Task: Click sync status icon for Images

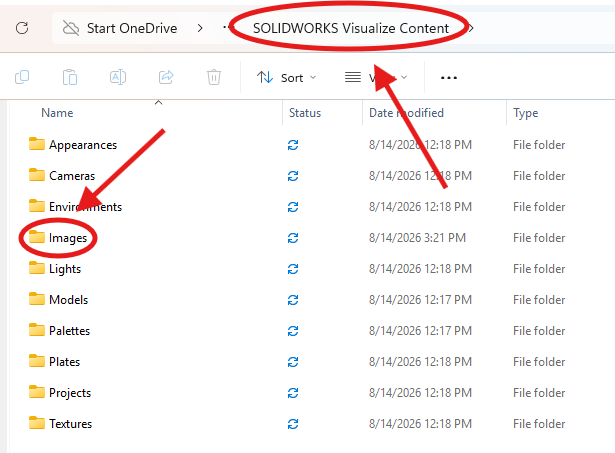Action: pyautogui.click(x=293, y=238)
